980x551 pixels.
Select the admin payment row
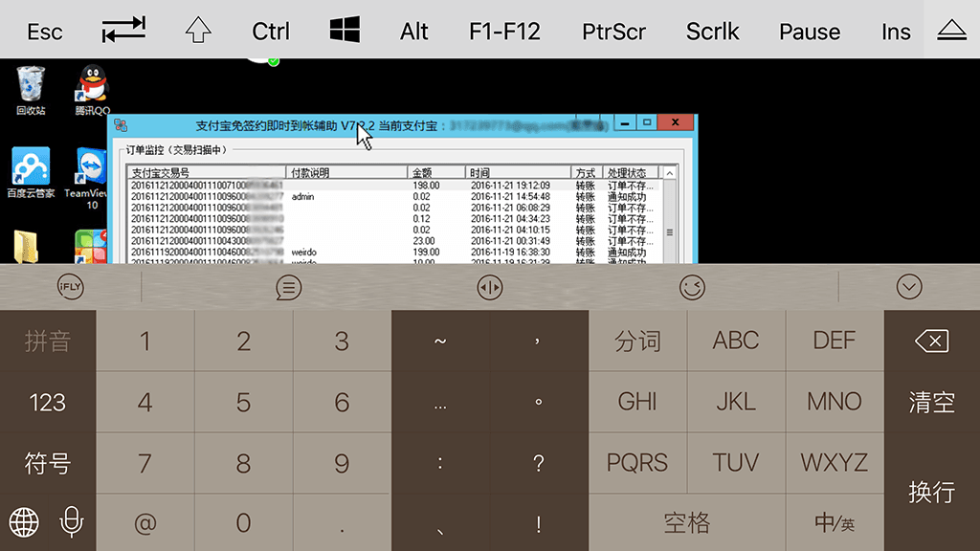(x=393, y=197)
